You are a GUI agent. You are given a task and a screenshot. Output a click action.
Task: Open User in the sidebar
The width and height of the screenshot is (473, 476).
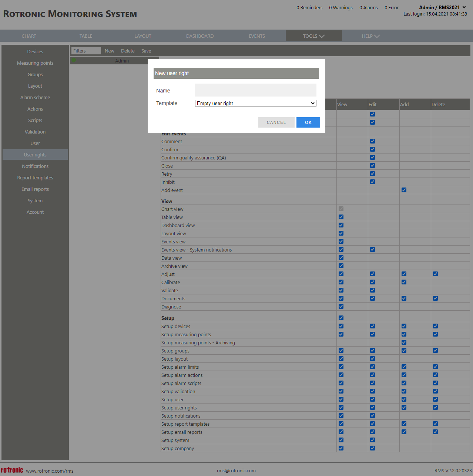(x=35, y=143)
